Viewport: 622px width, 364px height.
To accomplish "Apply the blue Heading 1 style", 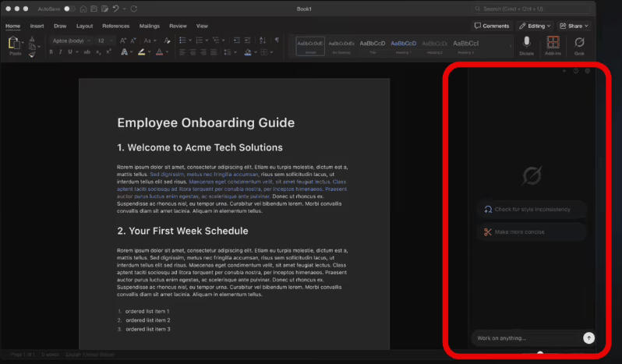I will [x=404, y=46].
